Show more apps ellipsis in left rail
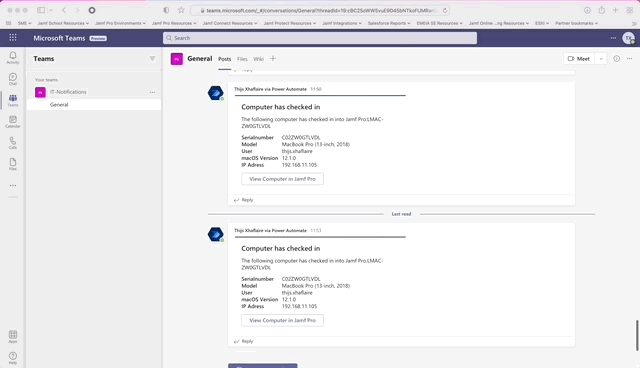The image size is (640, 368). (13, 185)
